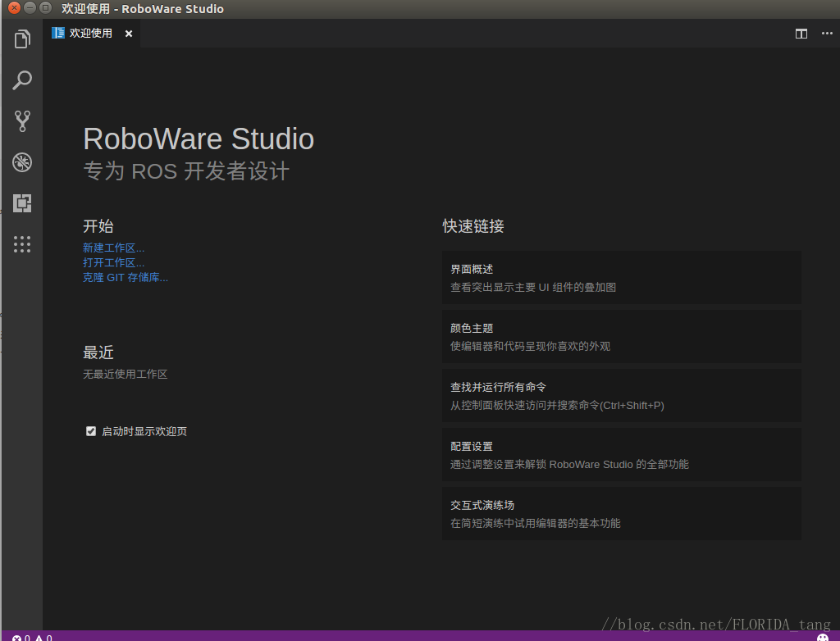Open the 交互式演练场 quick link card

[622, 513]
